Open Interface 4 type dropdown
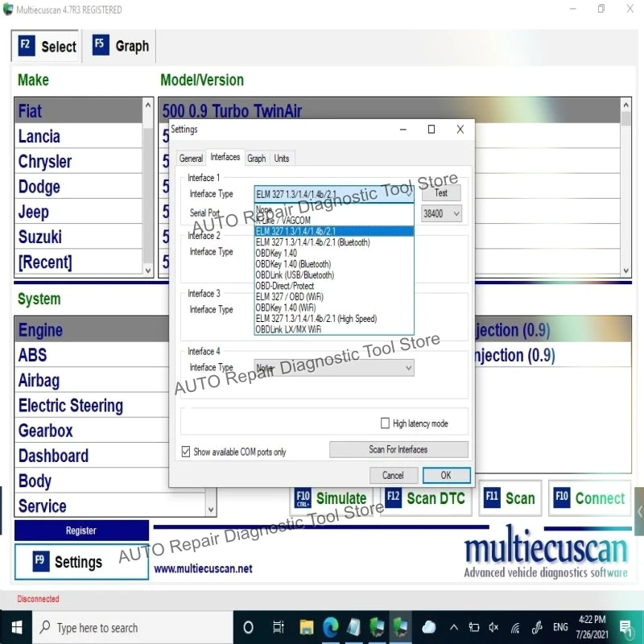Screen dimensions: 644x644 (x=334, y=368)
